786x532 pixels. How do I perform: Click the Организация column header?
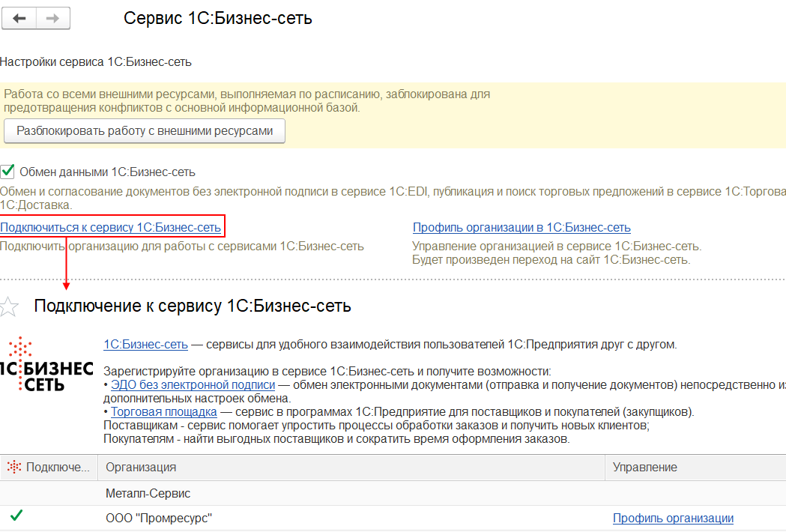pyautogui.click(x=141, y=467)
